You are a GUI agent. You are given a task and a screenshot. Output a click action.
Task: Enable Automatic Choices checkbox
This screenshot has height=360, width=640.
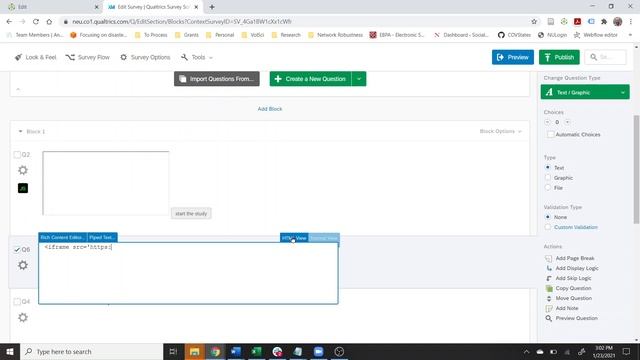tap(550, 134)
